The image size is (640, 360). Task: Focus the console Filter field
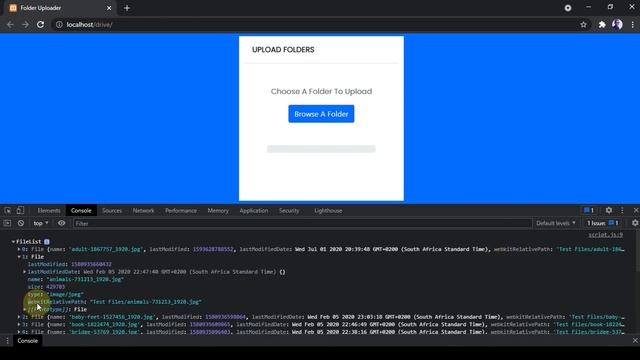tap(302, 223)
